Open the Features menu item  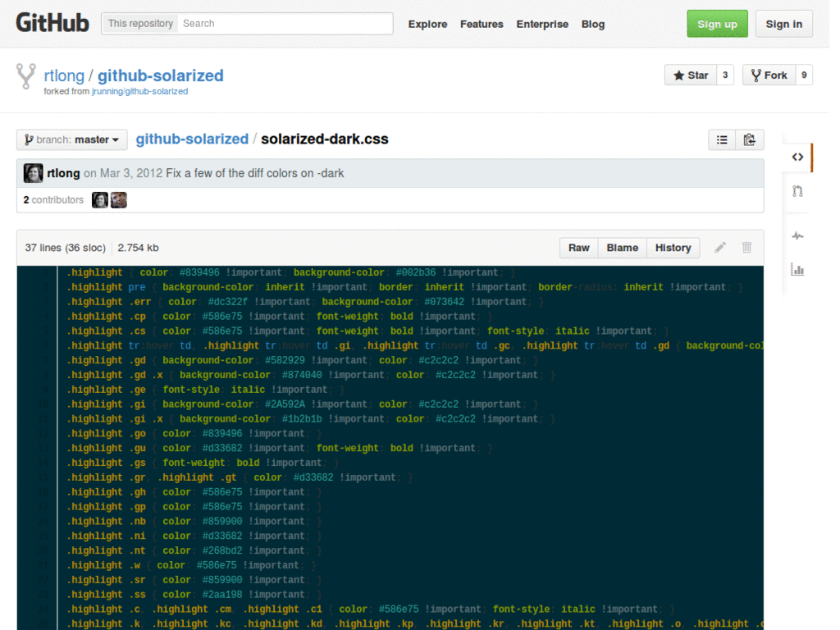click(x=482, y=24)
